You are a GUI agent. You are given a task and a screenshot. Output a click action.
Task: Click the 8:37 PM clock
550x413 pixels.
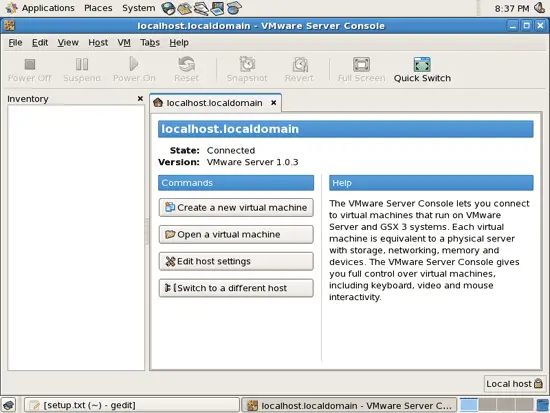pos(512,8)
